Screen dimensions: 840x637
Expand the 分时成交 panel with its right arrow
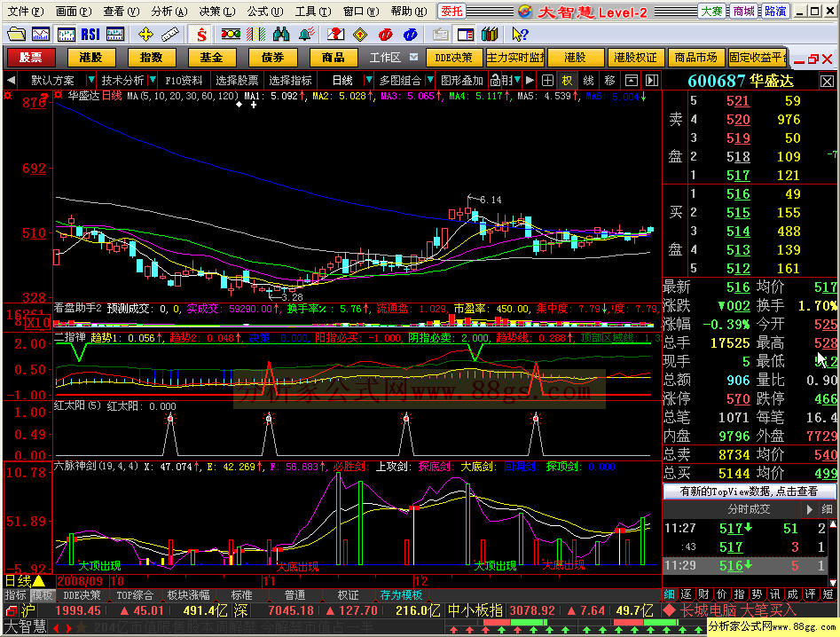[x=810, y=509]
